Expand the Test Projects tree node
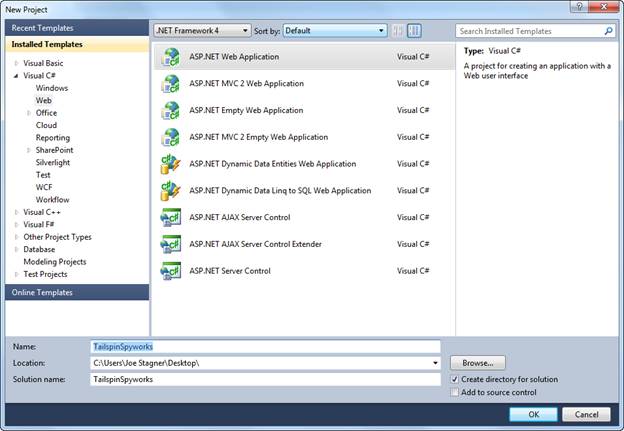Screen dimensions: 624x431 [x=16, y=275]
